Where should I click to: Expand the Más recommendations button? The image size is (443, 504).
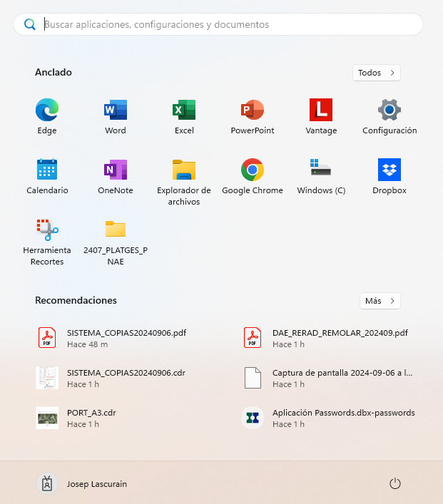click(380, 301)
